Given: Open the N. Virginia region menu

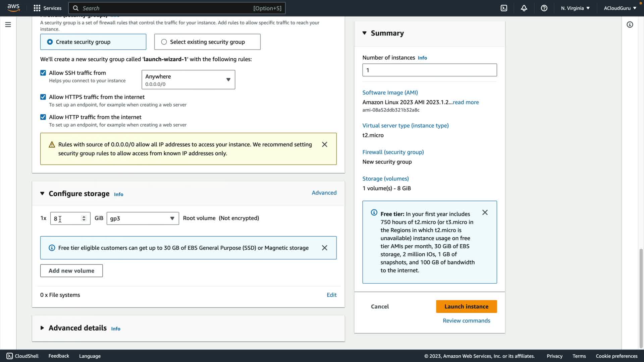Looking at the screenshot, I should click(x=575, y=8).
